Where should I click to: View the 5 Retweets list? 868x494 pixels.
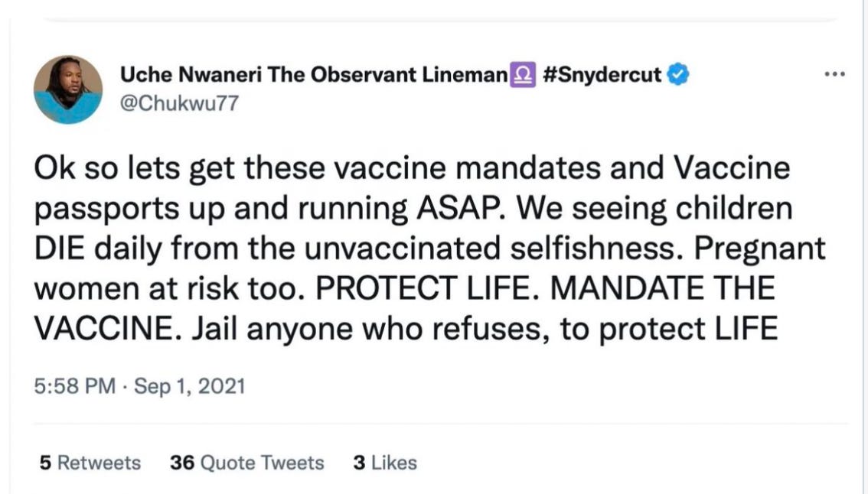90,463
